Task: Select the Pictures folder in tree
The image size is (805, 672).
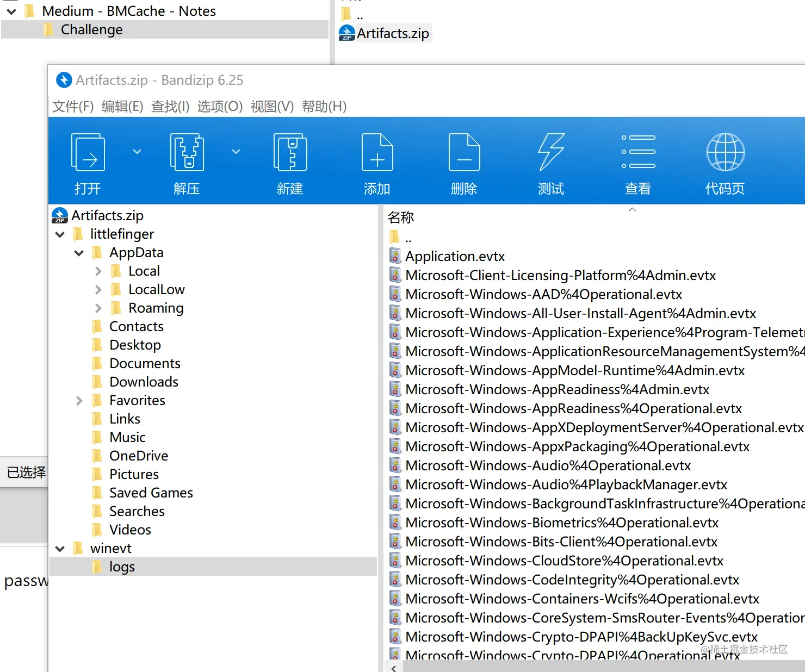Action: coord(134,475)
